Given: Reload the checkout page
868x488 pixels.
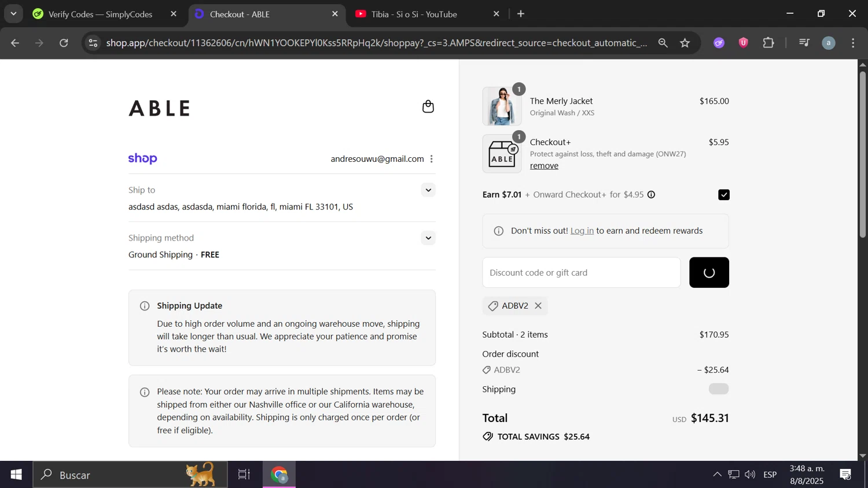Looking at the screenshot, I should (x=64, y=43).
